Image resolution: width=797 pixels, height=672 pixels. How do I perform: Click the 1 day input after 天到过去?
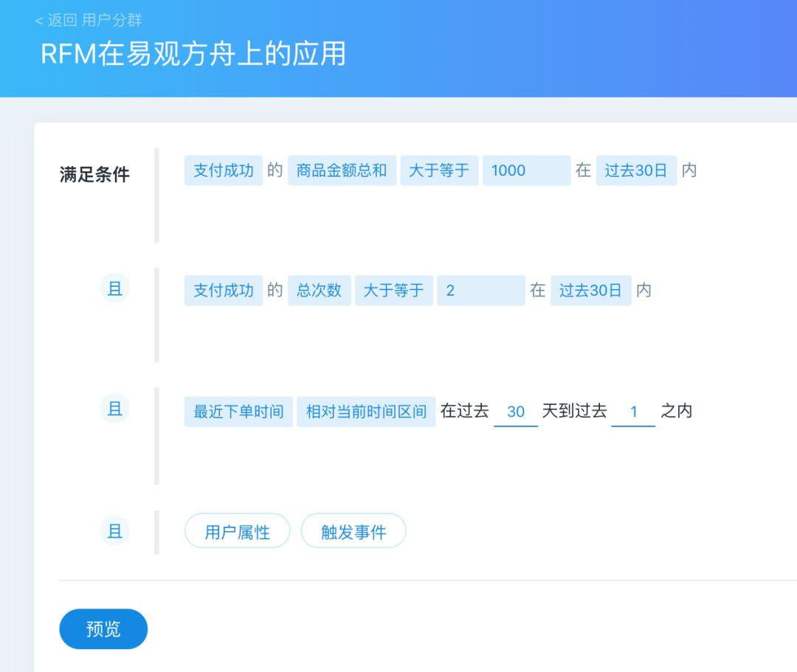[x=633, y=412]
